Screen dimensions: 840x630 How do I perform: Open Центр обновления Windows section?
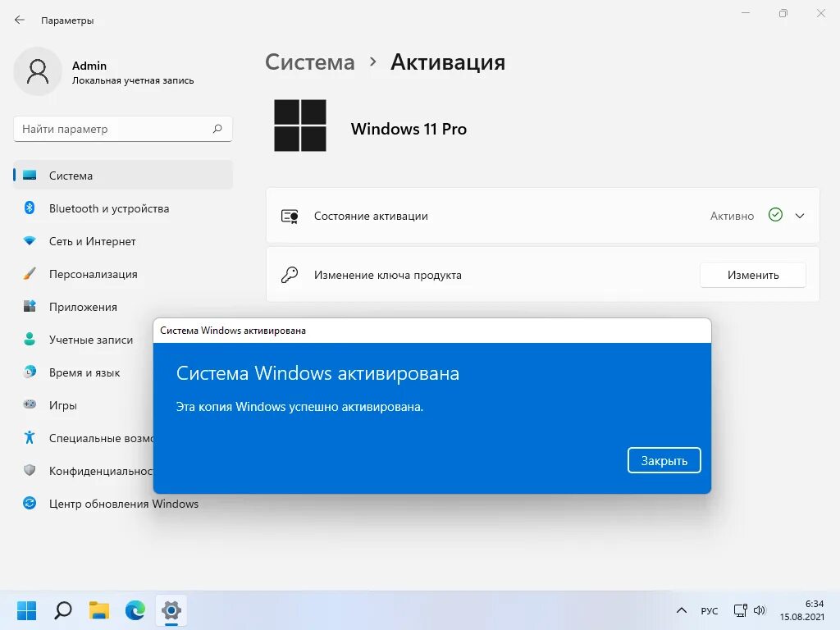point(123,504)
